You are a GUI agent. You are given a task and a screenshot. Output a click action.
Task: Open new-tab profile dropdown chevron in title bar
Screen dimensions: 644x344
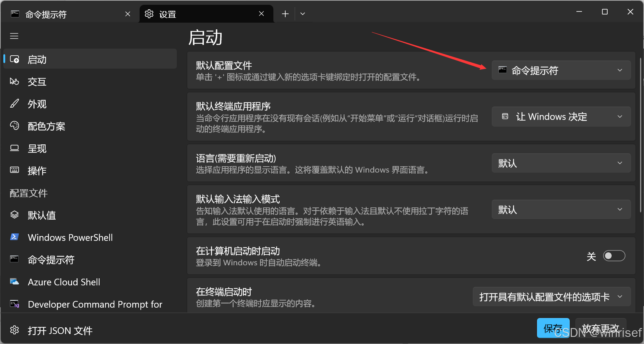303,14
